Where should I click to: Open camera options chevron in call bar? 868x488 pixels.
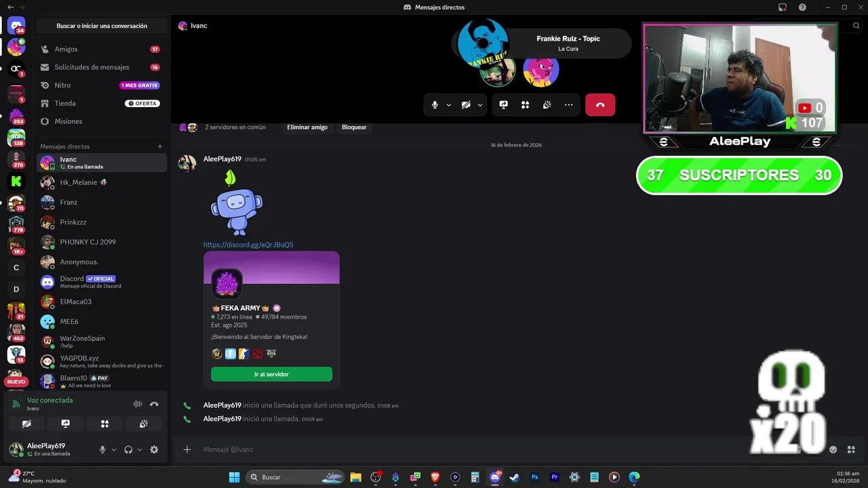tap(480, 105)
